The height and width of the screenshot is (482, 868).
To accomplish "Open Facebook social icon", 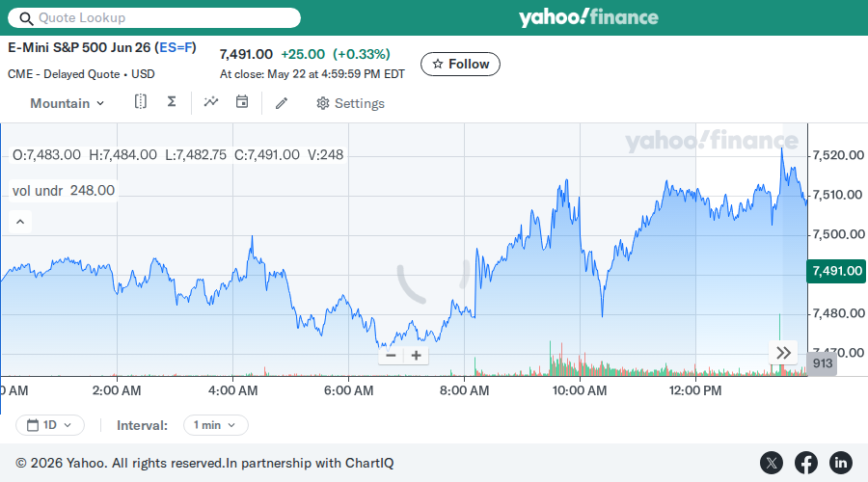I will tap(806, 463).
